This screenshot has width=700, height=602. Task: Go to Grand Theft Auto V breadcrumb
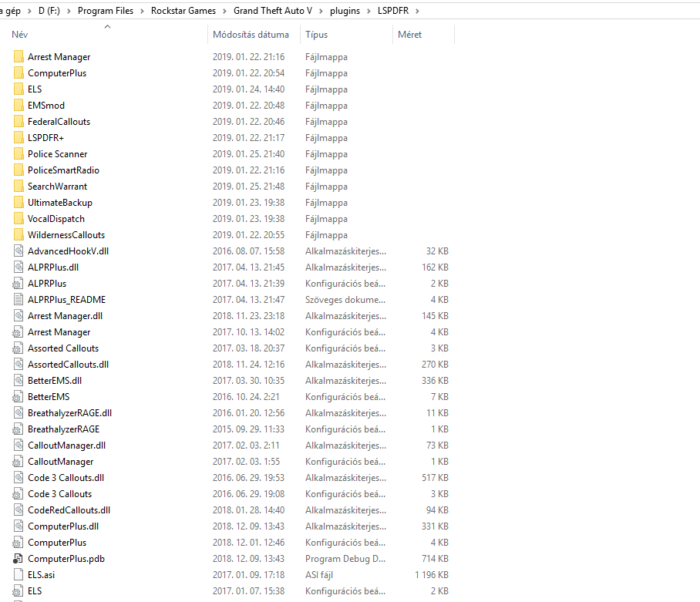tap(273, 11)
